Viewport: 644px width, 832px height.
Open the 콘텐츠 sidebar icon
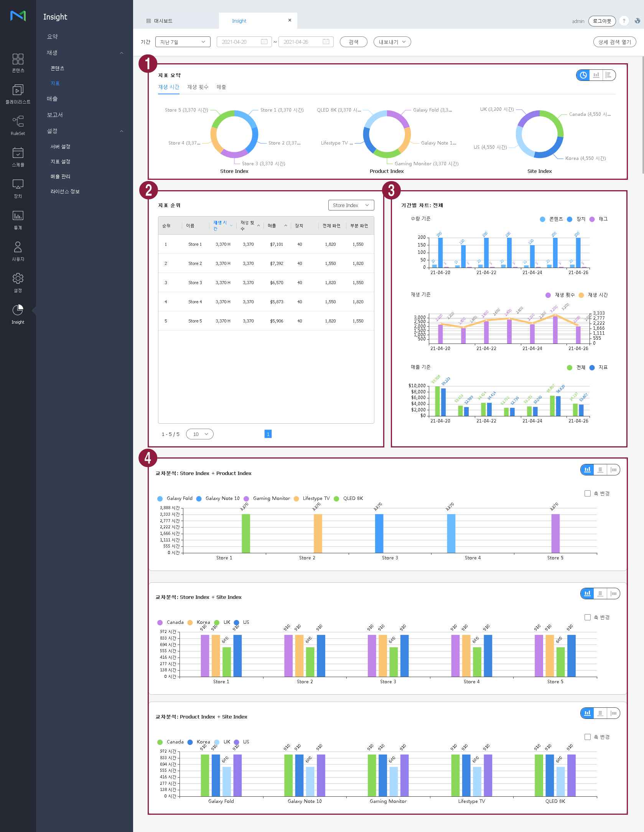pos(18,63)
